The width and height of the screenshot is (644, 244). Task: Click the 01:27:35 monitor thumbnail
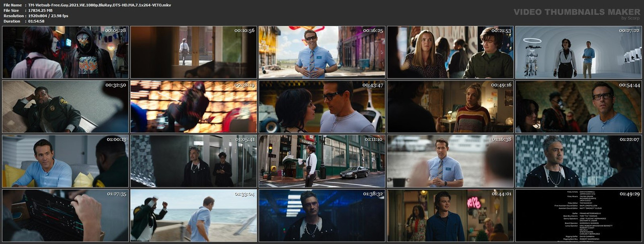click(x=65, y=215)
